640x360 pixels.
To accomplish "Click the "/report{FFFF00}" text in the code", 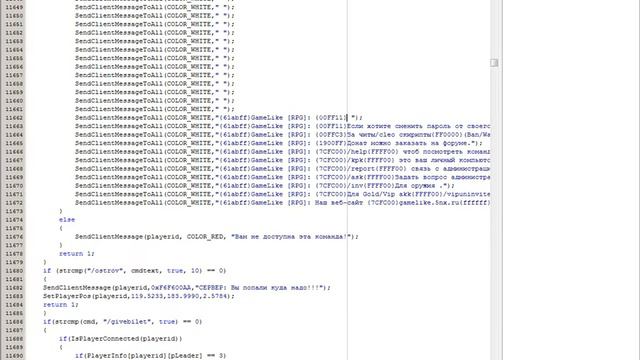I will (x=376, y=169).
